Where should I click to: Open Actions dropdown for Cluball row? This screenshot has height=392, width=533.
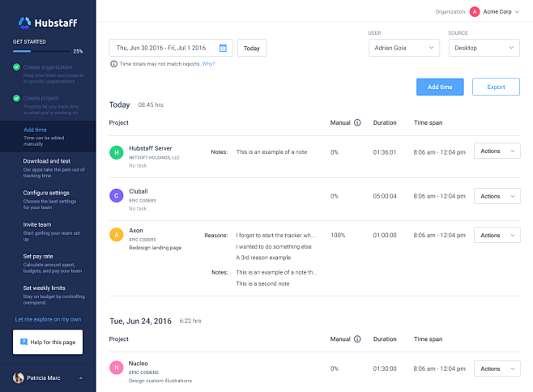coord(497,196)
